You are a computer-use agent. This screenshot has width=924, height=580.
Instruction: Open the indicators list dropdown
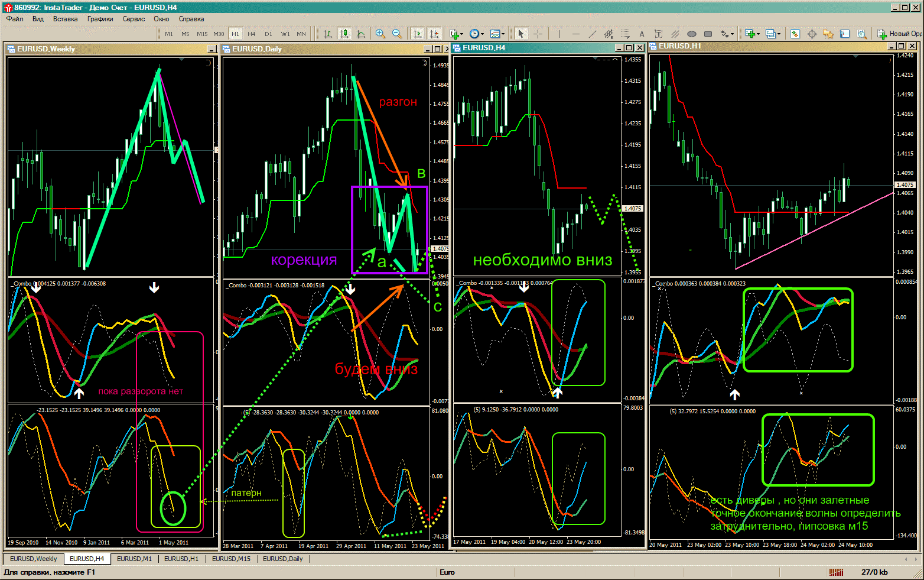click(x=456, y=34)
